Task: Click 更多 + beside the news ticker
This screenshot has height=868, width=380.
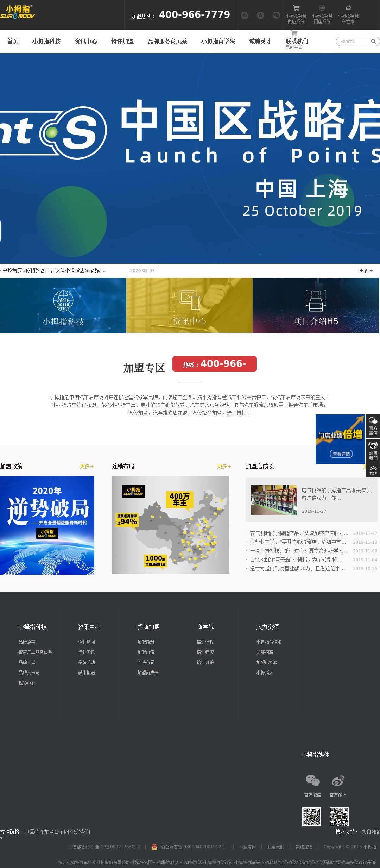Action: pos(366,271)
